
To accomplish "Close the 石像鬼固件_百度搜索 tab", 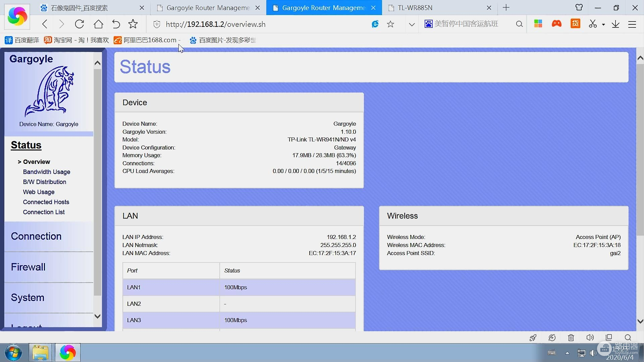I will click(142, 8).
